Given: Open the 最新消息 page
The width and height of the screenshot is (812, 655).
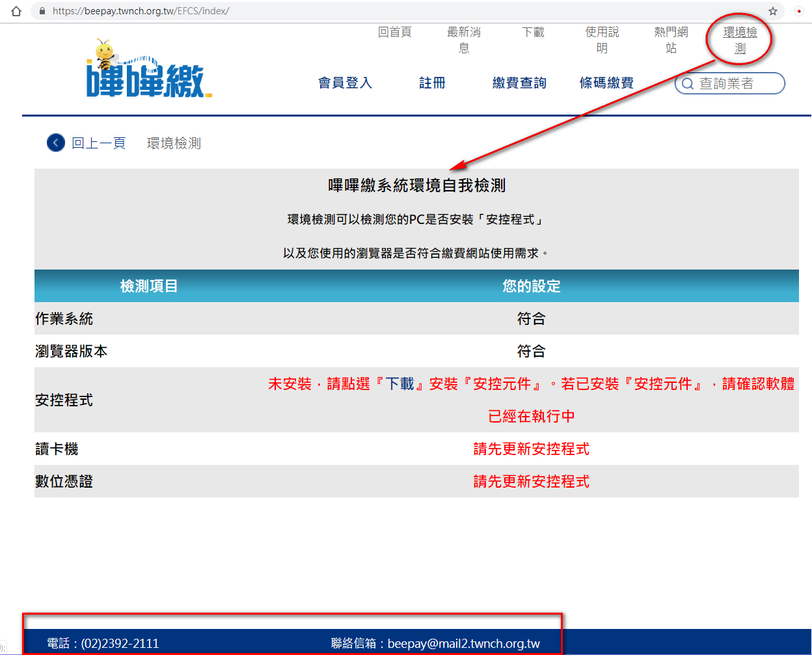Looking at the screenshot, I should [x=463, y=40].
